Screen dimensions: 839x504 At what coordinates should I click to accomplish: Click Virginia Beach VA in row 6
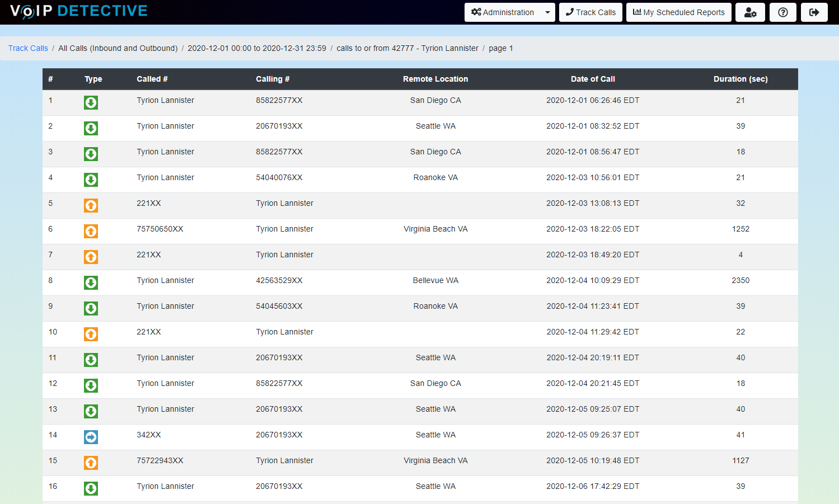click(435, 229)
